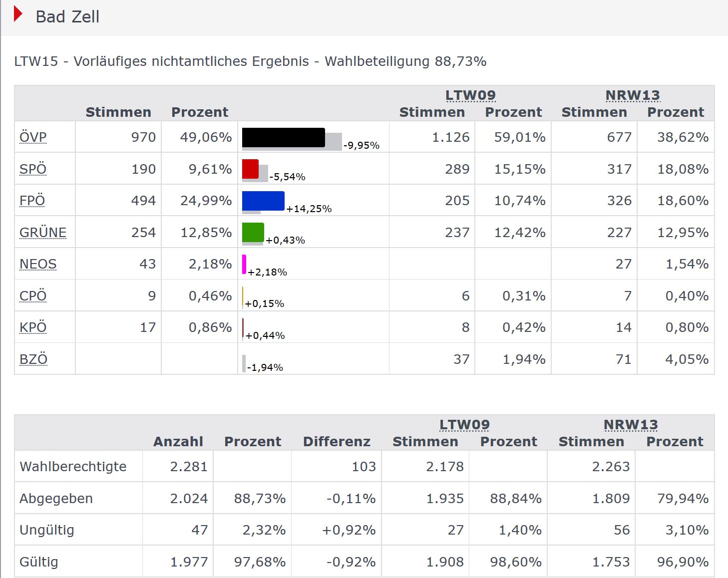Click the CPÖ party link
The image size is (728, 578).
tap(33, 296)
